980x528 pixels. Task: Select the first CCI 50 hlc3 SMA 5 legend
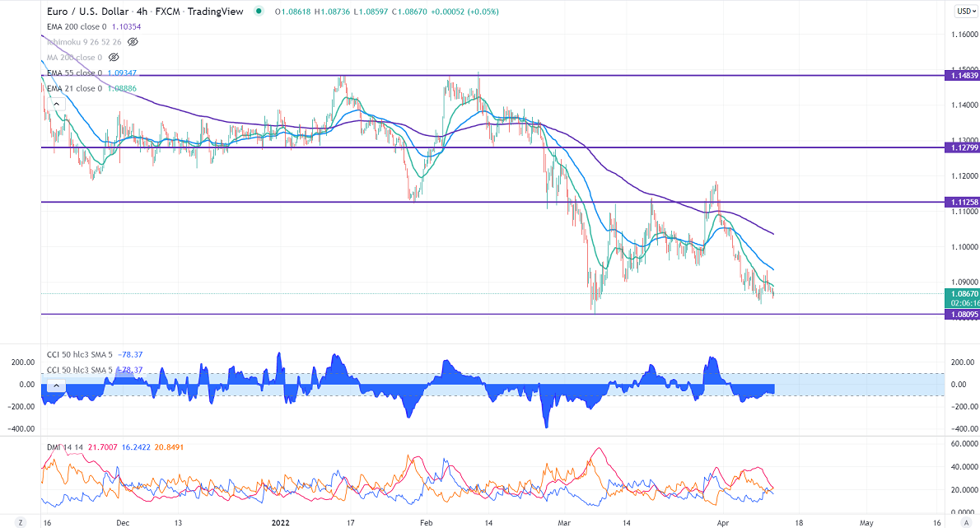[x=80, y=355]
